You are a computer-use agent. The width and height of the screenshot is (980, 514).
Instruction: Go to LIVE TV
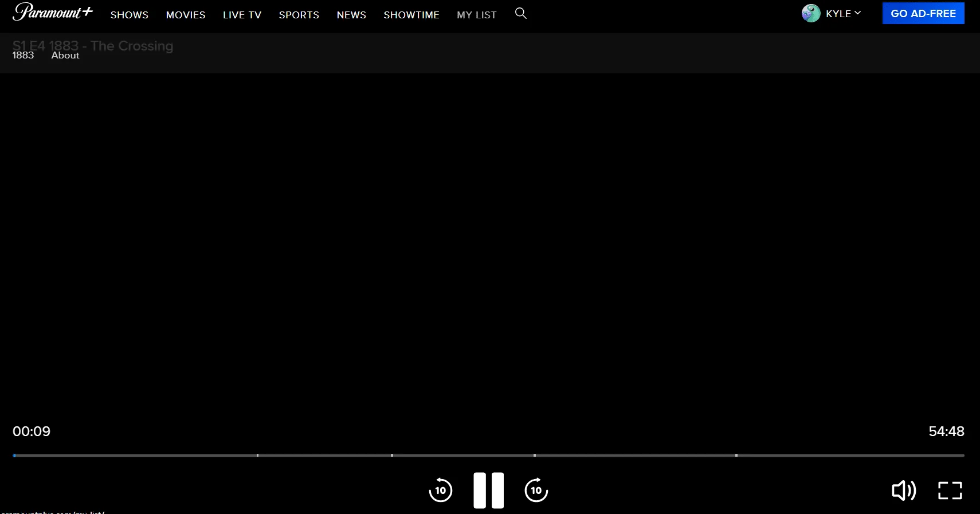[242, 15]
